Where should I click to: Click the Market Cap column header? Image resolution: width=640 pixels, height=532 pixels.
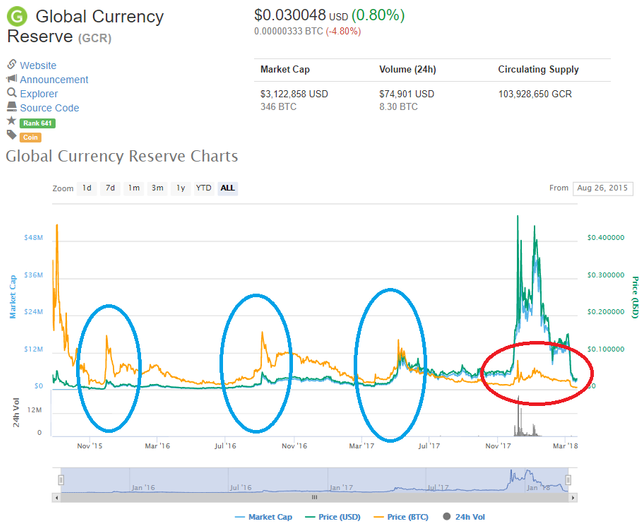tap(285, 69)
